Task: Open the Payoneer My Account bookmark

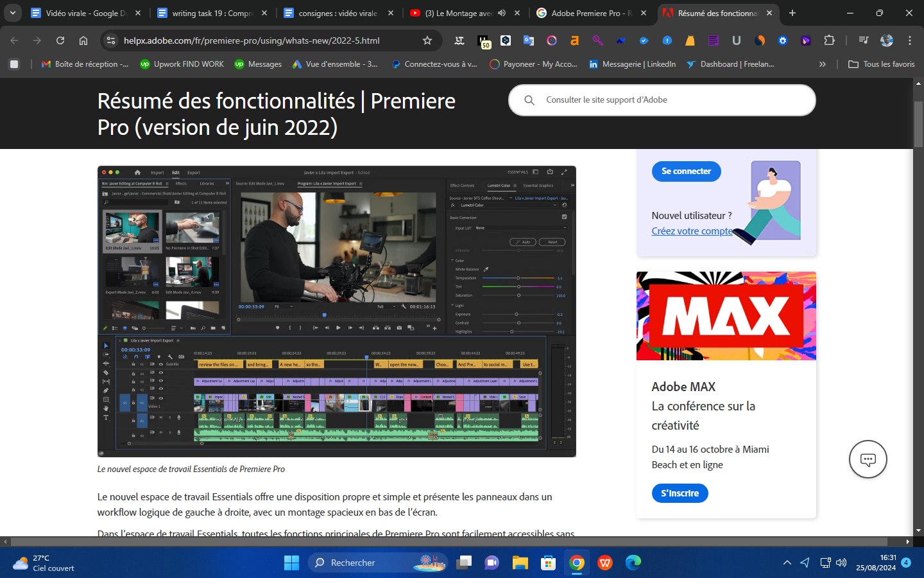Action: click(x=533, y=64)
